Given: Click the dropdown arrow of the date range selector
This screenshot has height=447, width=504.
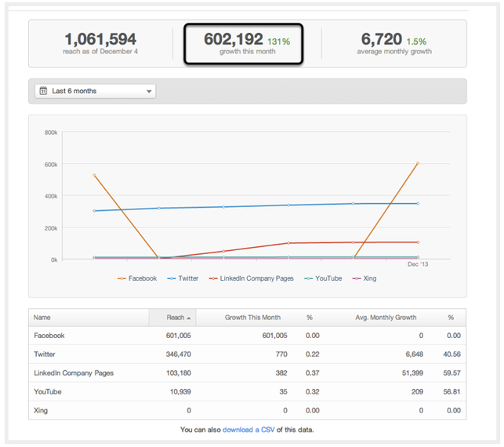Looking at the screenshot, I should [x=149, y=92].
